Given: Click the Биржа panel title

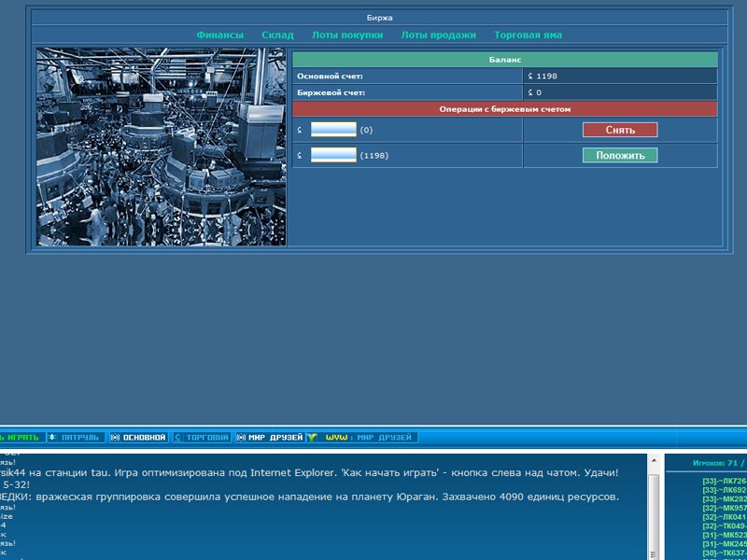Looking at the screenshot, I should pyautogui.click(x=380, y=18).
